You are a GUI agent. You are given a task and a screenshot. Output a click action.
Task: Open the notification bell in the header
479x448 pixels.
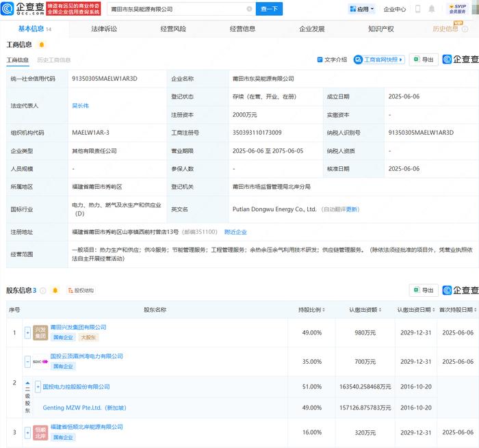(431, 9)
